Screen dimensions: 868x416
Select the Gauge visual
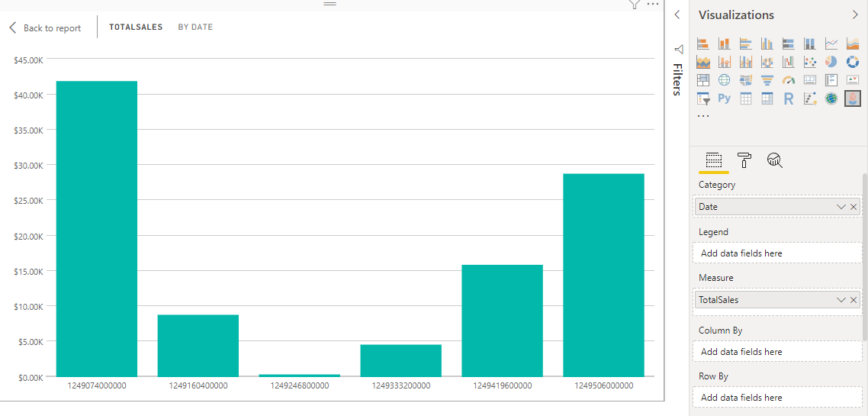(x=789, y=80)
